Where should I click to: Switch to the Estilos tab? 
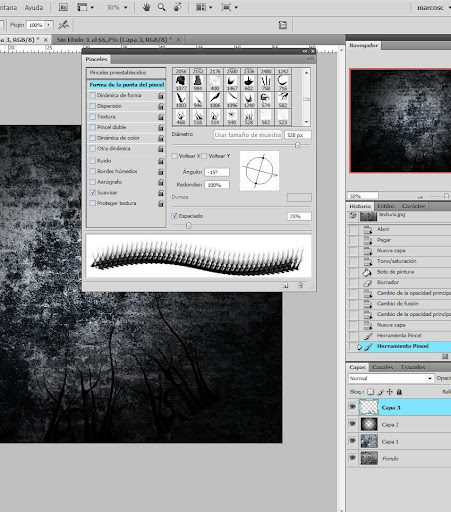(386, 206)
